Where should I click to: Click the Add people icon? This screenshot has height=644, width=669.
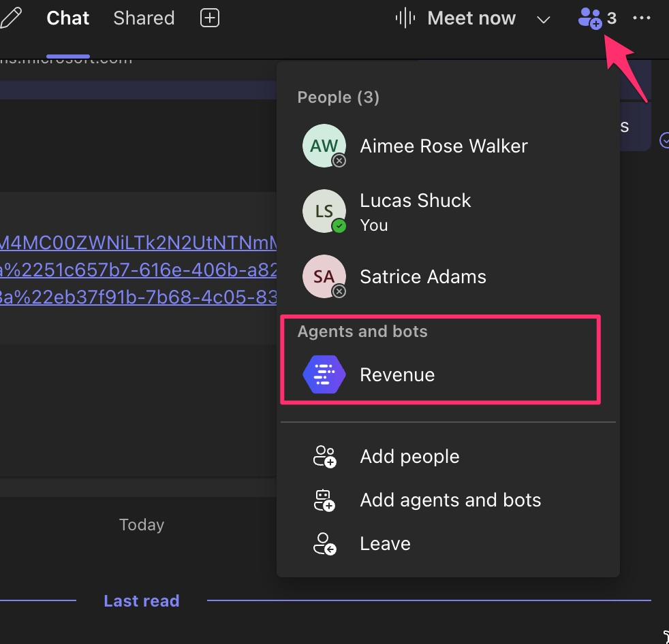[324, 457]
